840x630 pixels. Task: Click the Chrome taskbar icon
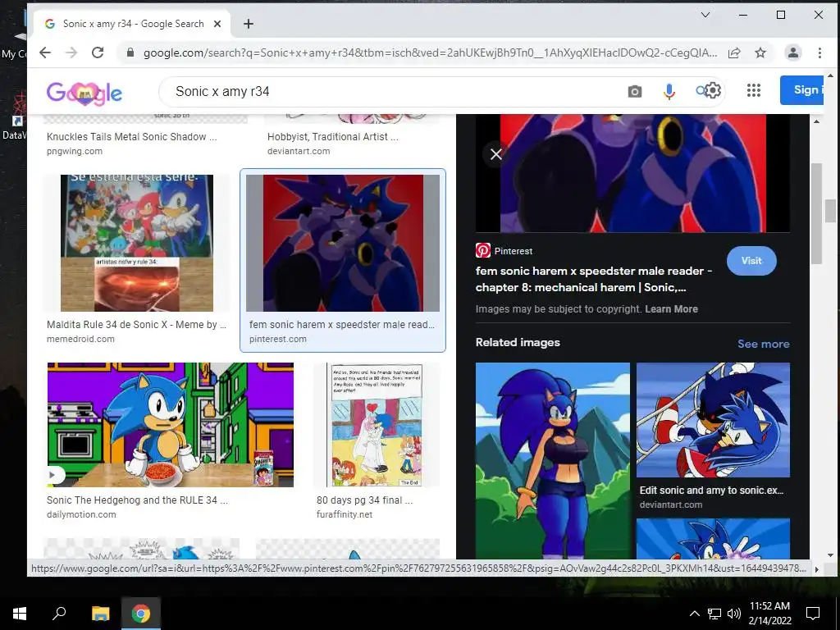tap(141, 613)
